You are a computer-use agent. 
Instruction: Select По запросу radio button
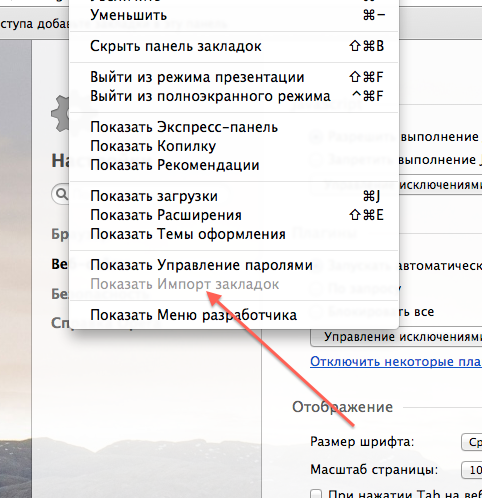(316, 289)
